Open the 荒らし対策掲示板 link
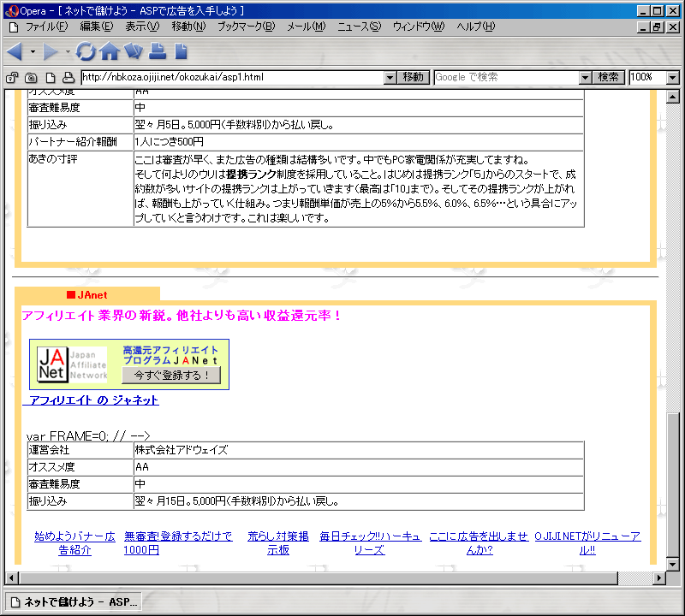Viewport: 685px width, 616px height. pos(278,542)
